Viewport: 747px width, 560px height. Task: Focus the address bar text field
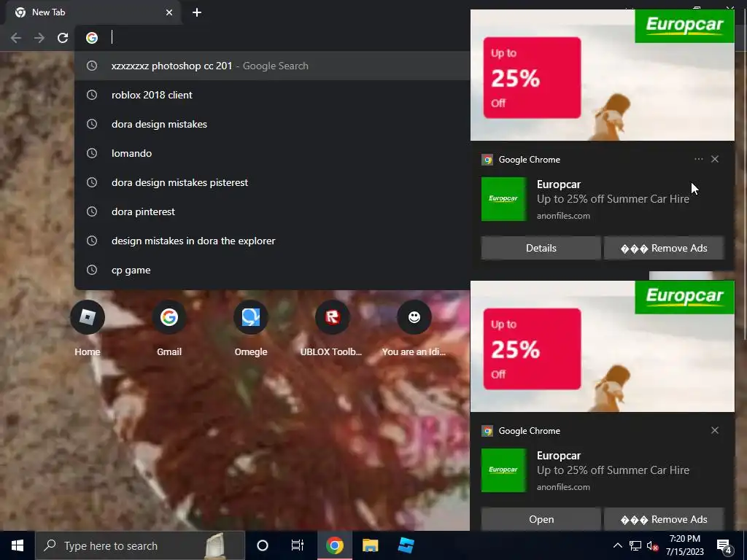286,38
